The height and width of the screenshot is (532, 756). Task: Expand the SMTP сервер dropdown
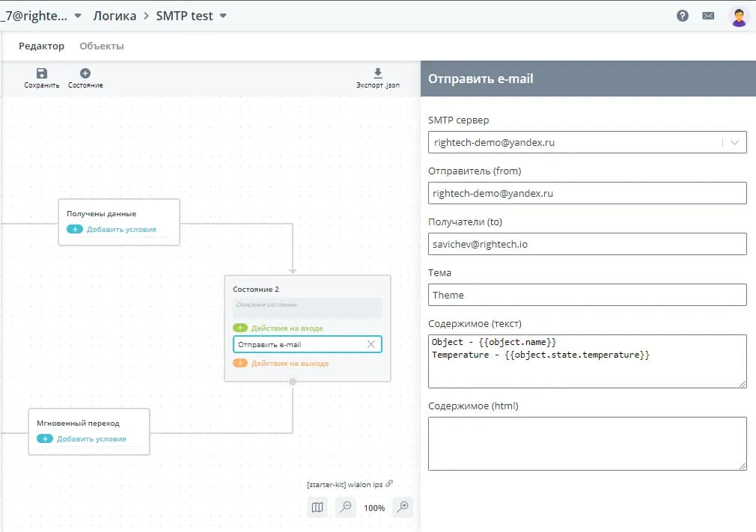(734, 142)
